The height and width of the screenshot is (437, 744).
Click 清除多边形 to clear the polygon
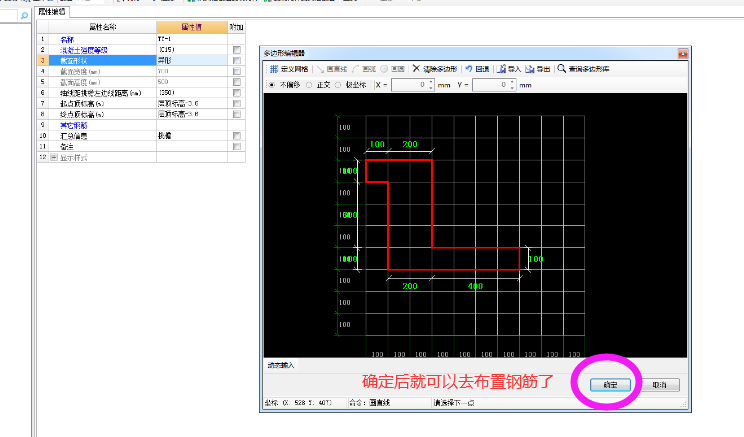point(434,69)
